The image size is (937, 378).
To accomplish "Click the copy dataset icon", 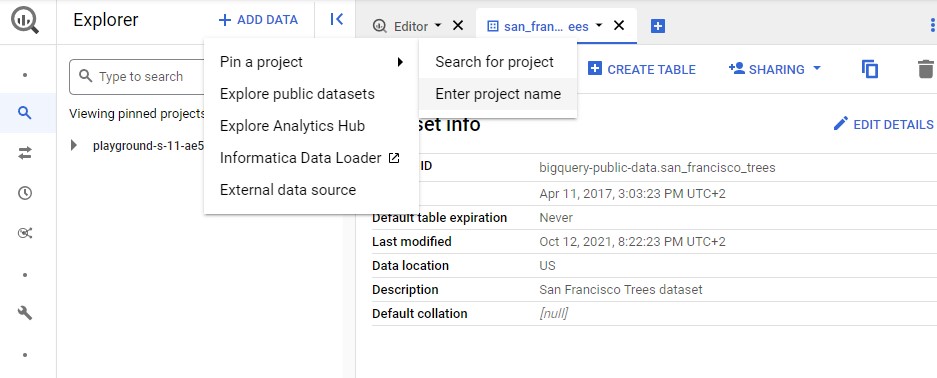I will 870,69.
